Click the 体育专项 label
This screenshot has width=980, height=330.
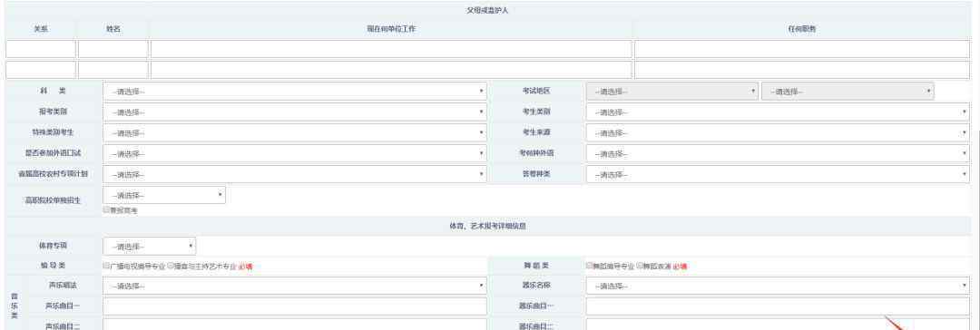point(53,247)
